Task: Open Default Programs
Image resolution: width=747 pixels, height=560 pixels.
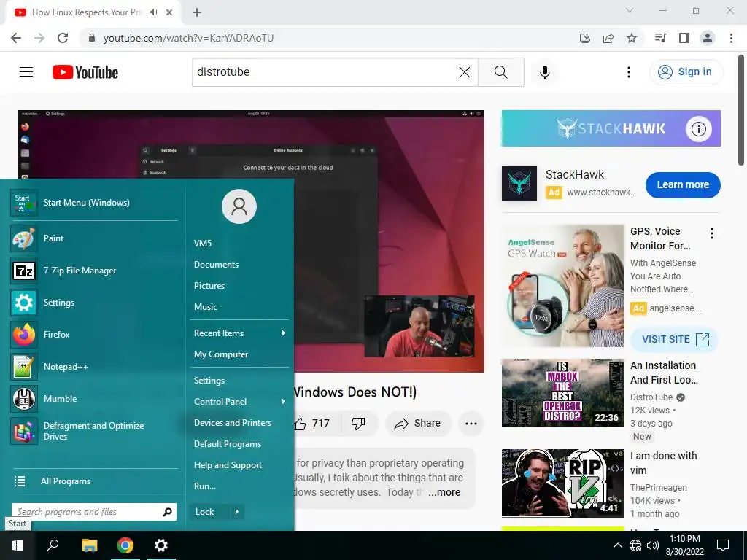Action: 228,444
